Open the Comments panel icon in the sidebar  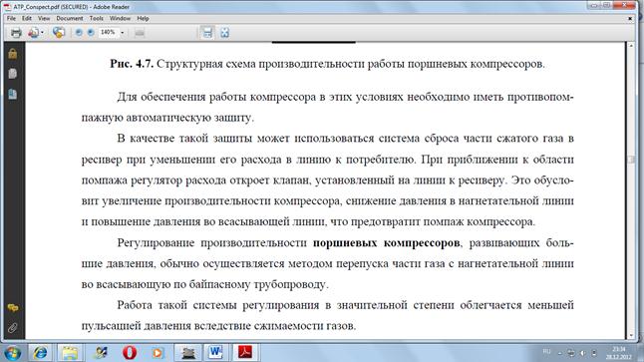13,308
